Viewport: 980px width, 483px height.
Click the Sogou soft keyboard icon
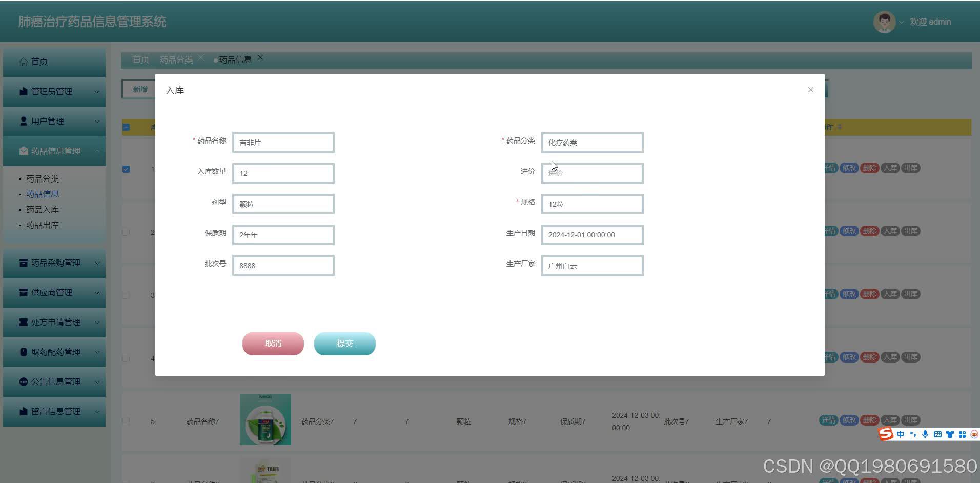pos(937,434)
